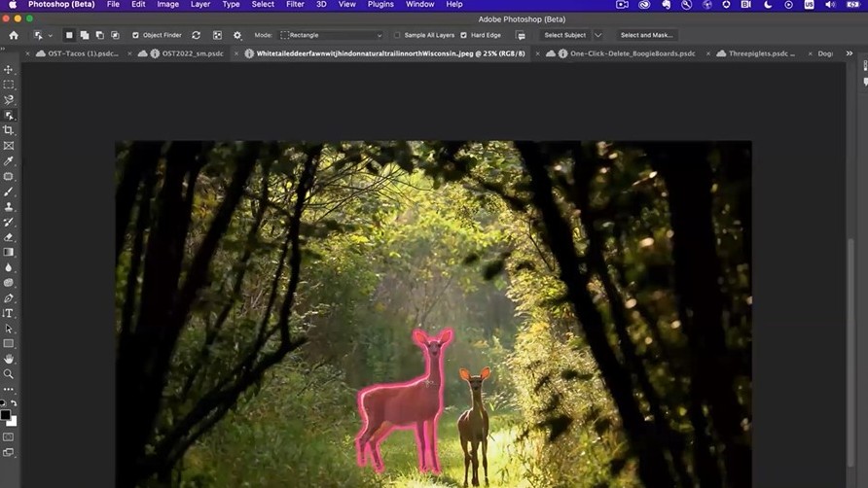Select the Frame tool
The image size is (868, 488).
(x=9, y=146)
